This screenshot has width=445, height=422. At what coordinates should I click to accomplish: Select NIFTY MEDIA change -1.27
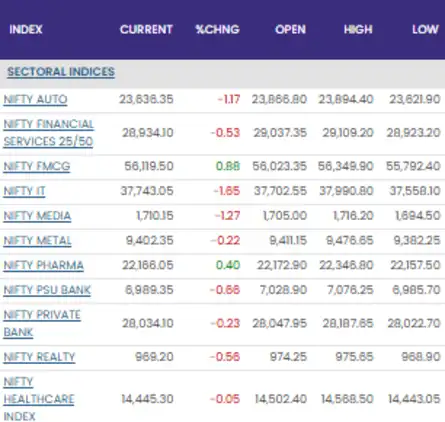pos(227,216)
